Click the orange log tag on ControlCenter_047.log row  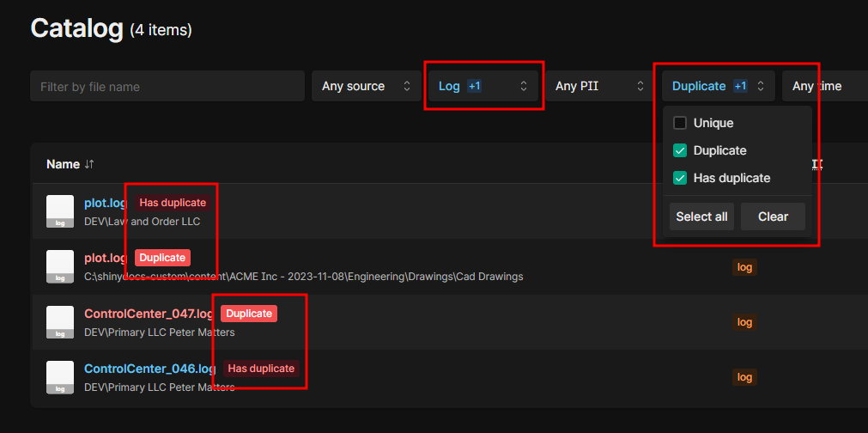[744, 322]
